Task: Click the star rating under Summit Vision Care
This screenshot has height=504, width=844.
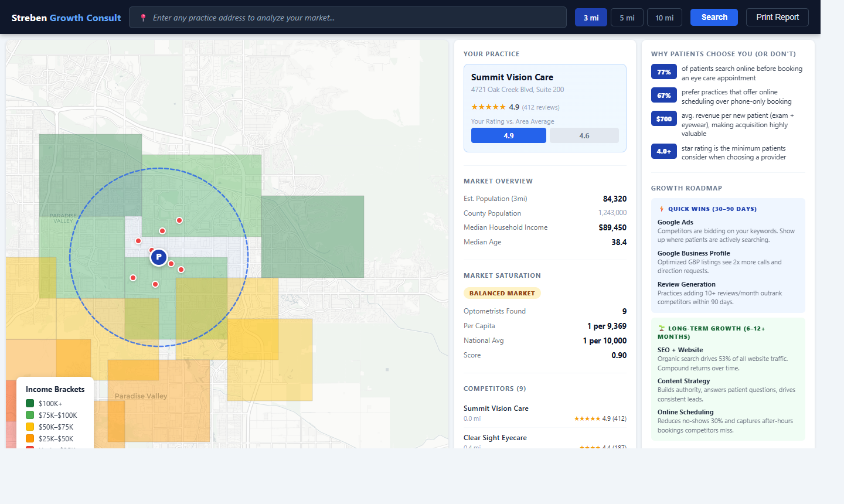Action: coord(488,107)
